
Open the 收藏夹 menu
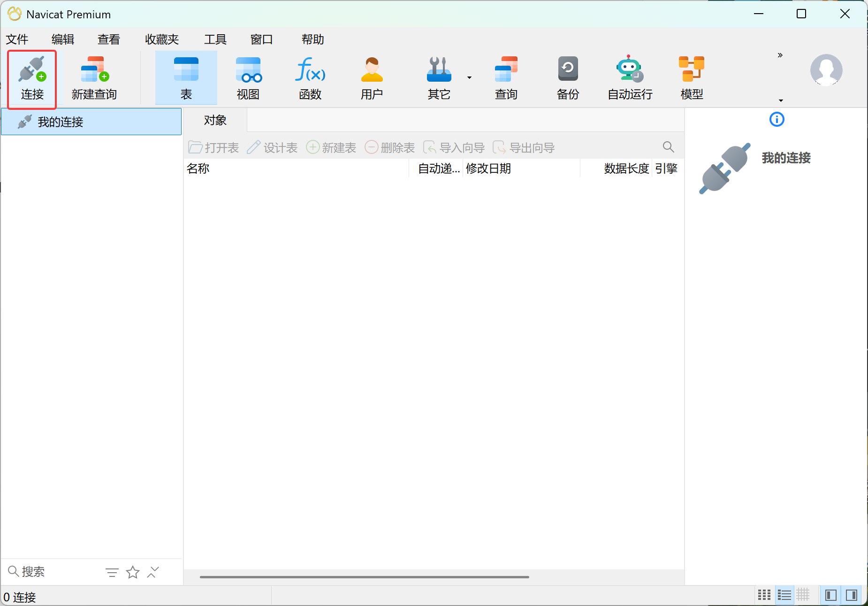(162, 39)
